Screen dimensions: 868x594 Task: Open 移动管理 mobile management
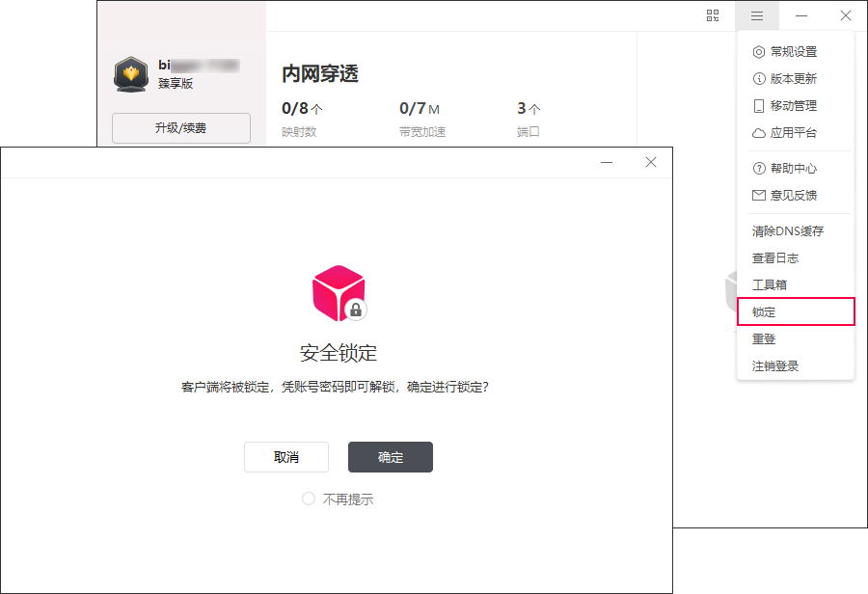[793, 106]
